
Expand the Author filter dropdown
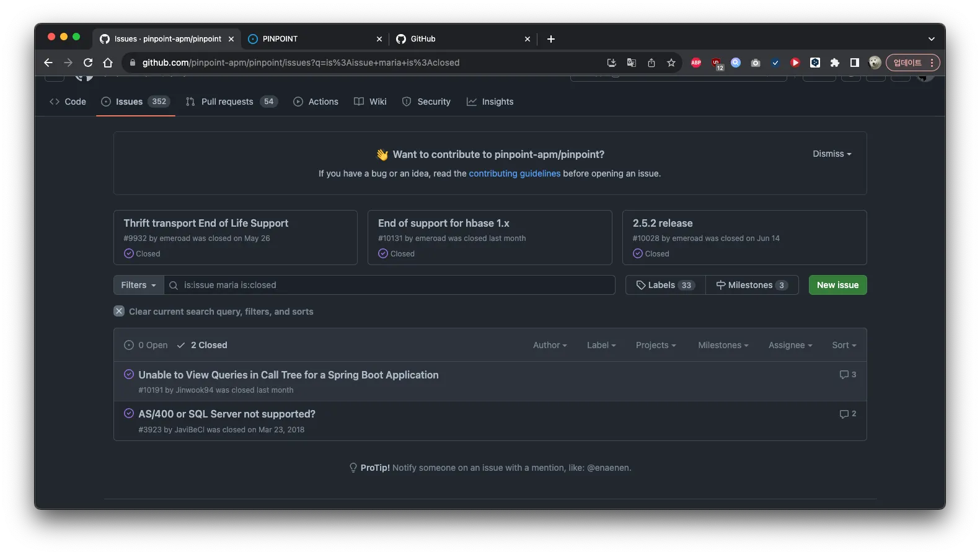(x=550, y=345)
